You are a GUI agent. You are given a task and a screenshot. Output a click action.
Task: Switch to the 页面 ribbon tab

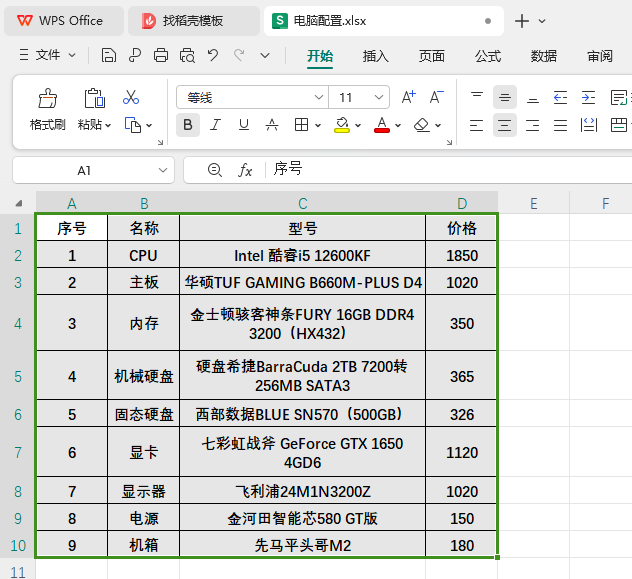[x=431, y=56]
